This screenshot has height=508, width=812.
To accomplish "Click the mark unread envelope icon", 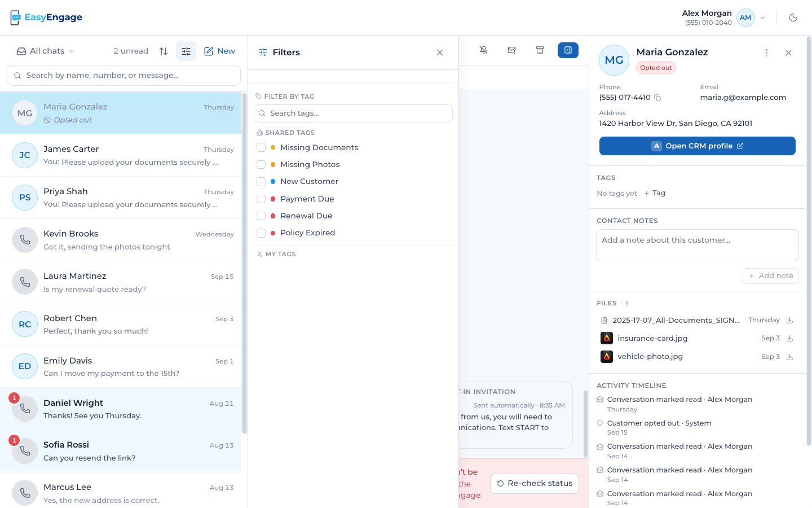I will [x=511, y=50].
